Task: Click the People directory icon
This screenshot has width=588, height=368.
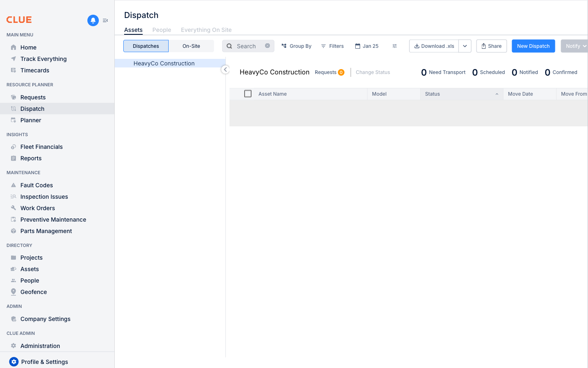Action: [13, 280]
